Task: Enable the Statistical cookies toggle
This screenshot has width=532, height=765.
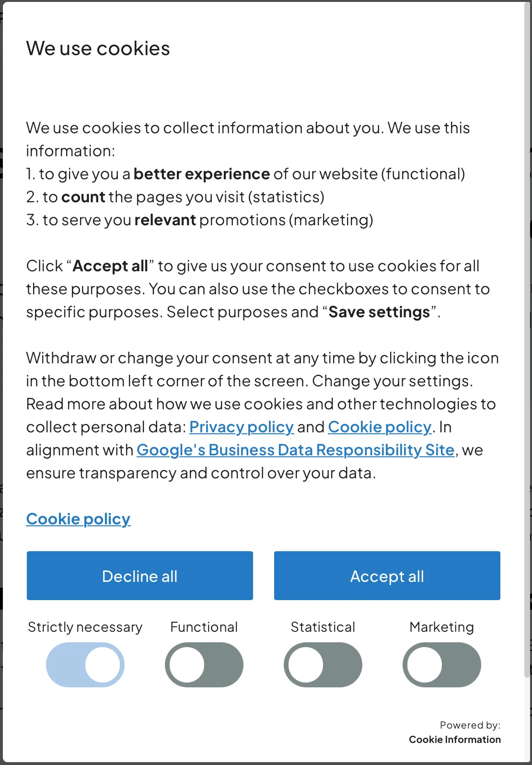Action: coord(323,665)
